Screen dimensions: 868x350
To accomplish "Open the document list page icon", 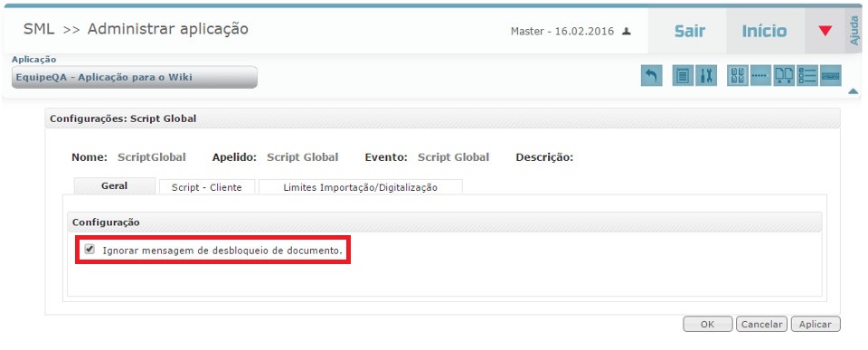I will [x=684, y=76].
